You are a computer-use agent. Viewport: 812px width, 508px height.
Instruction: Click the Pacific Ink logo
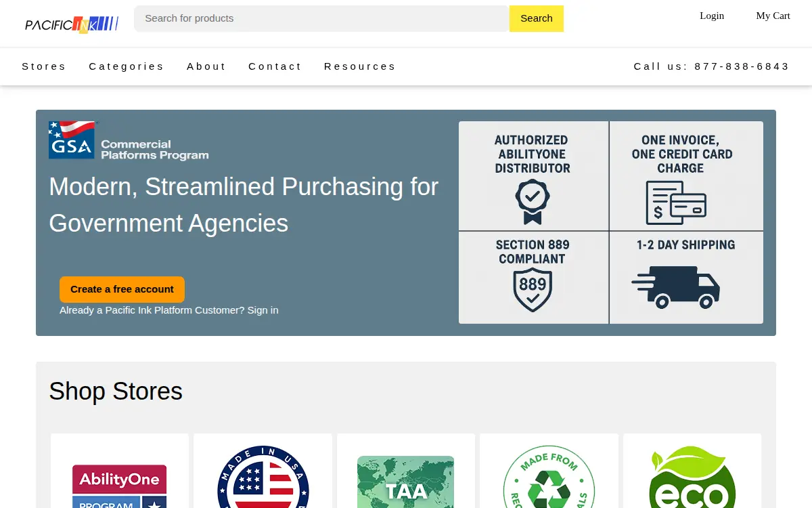[x=72, y=24]
